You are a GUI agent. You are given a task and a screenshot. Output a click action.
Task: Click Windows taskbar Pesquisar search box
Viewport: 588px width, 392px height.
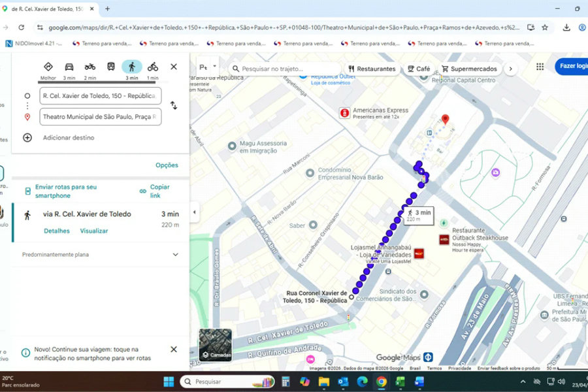coord(227,382)
